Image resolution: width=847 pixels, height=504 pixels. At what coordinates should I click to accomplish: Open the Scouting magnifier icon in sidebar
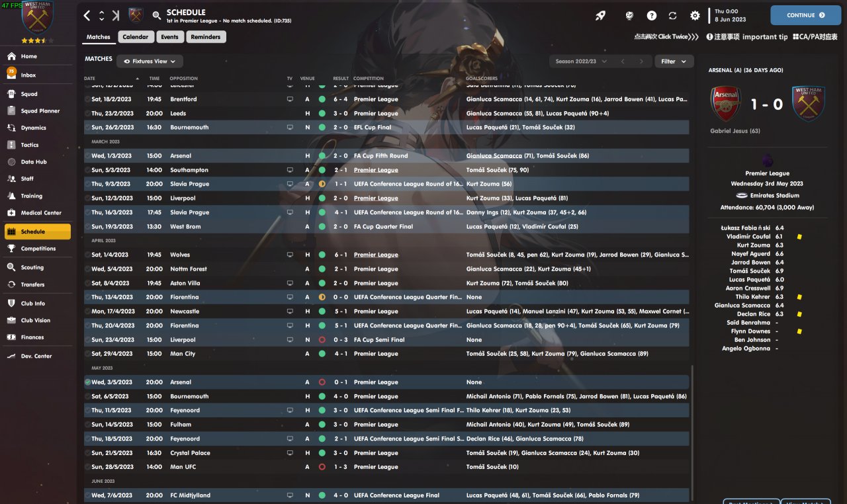[x=11, y=267]
